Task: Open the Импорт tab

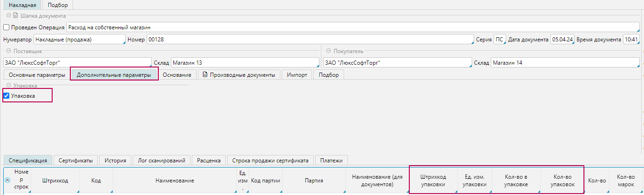Action: [x=297, y=75]
